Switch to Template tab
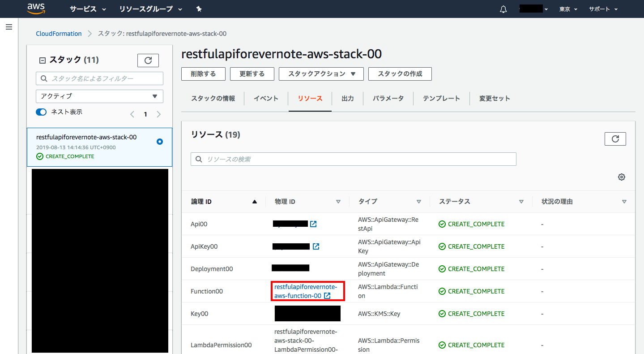 pos(441,99)
